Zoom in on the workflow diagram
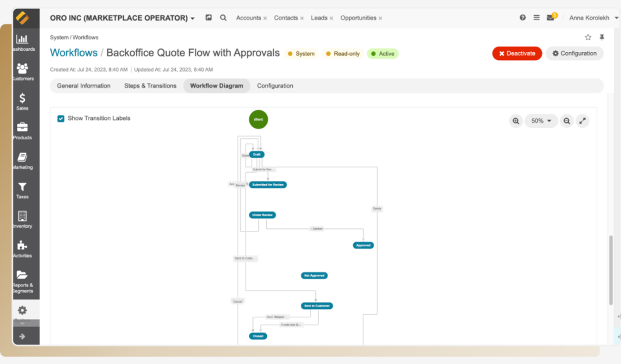621x364 pixels. pos(515,121)
